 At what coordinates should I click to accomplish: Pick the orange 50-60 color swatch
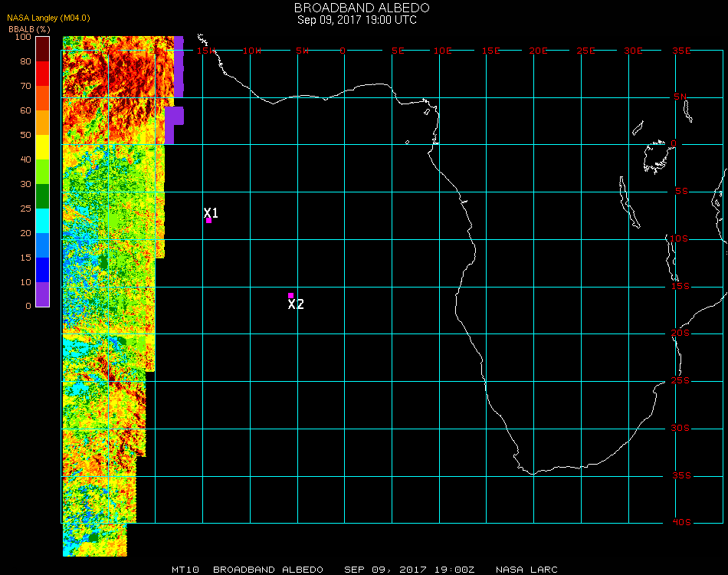pyautogui.click(x=43, y=123)
